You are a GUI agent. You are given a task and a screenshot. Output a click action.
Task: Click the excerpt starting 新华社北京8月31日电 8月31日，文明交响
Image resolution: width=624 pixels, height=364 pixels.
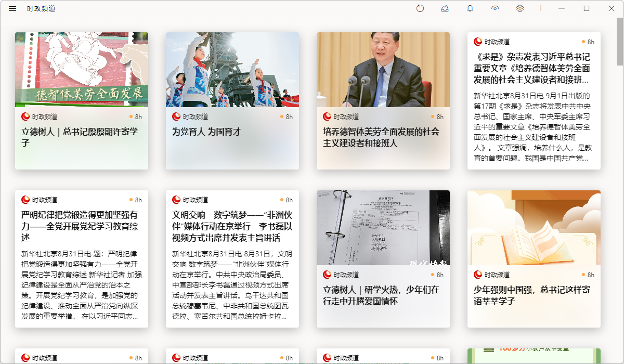tap(232, 285)
